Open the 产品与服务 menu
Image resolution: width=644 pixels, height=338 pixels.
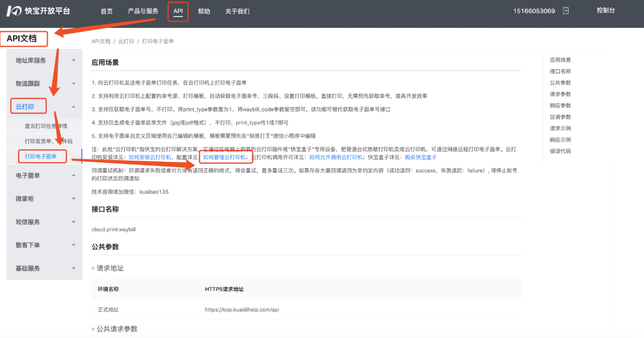tap(143, 11)
